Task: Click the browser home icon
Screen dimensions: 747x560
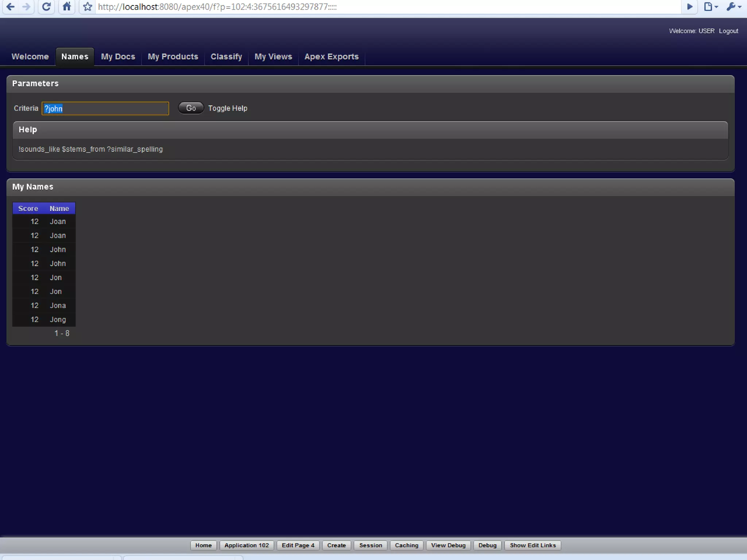Action: point(67,7)
